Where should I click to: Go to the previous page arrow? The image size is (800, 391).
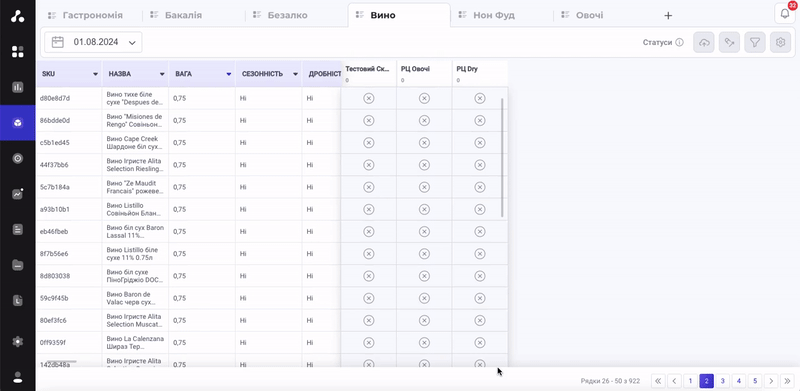pos(674,381)
